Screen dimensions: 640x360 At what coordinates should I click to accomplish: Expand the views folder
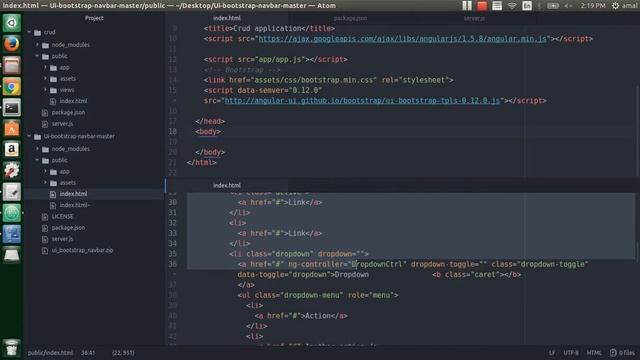(45, 90)
